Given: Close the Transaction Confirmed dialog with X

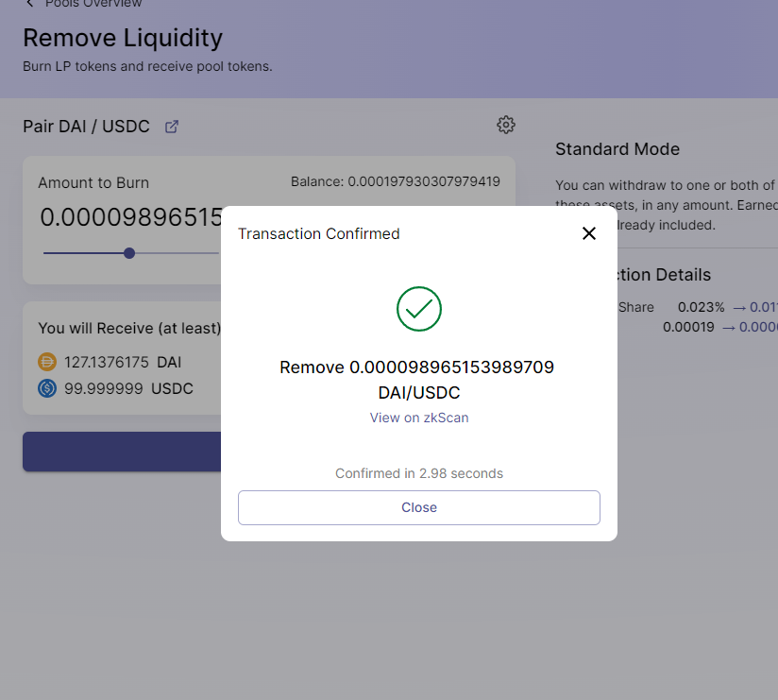Looking at the screenshot, I should click(588, 233).
